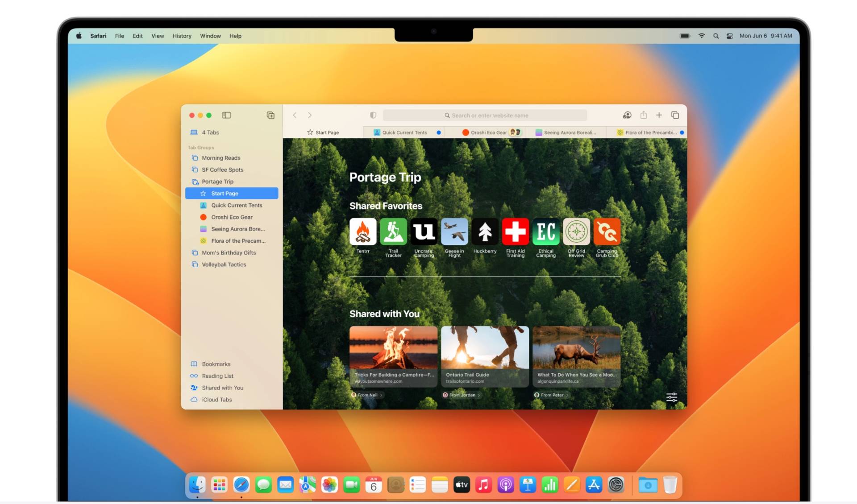The image size is (857, 504).
Task: Go forward with the forward arrow
Action: click(310, 115)
